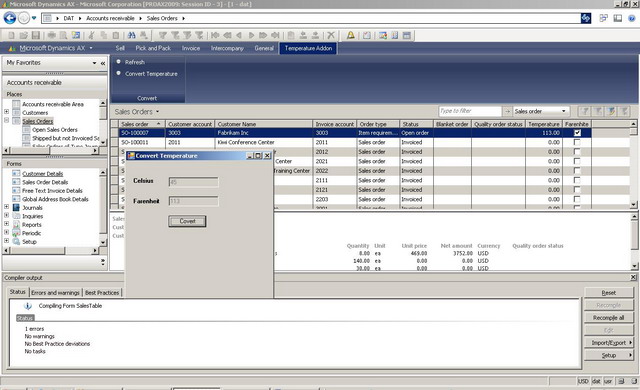Screen dimensions: 640x390
Task: Switch to Errors and warnings tab
Action: pyautogui.click(x=55, y=292)
